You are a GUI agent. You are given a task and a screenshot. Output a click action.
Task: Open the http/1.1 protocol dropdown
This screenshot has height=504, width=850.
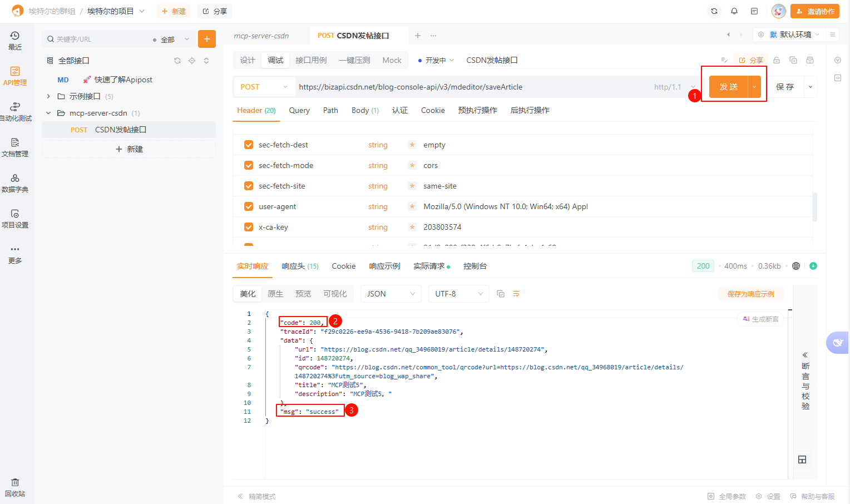click(675, 87)
